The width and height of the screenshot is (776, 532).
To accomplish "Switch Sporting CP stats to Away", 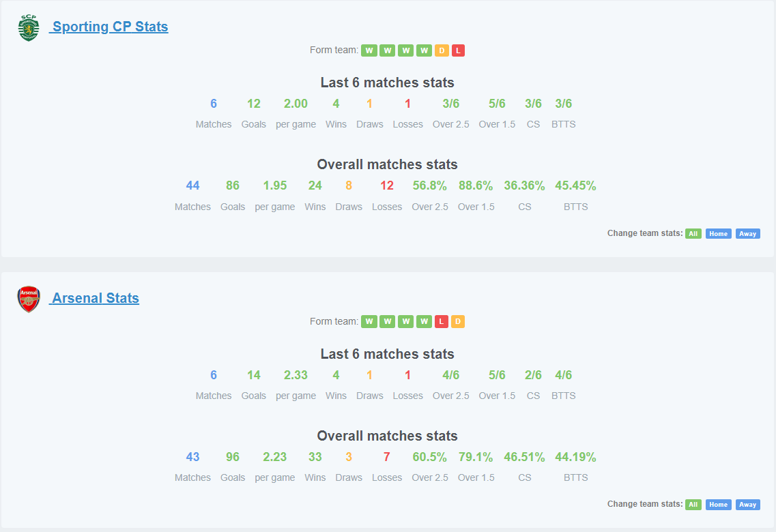I will pyautogui.click(x=747, y=233).
